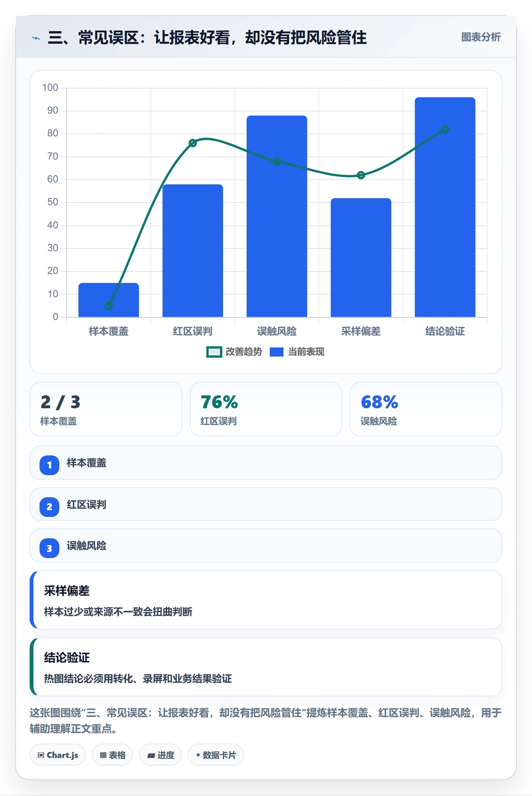Click the 结论验证 bar in the chart

445,207
